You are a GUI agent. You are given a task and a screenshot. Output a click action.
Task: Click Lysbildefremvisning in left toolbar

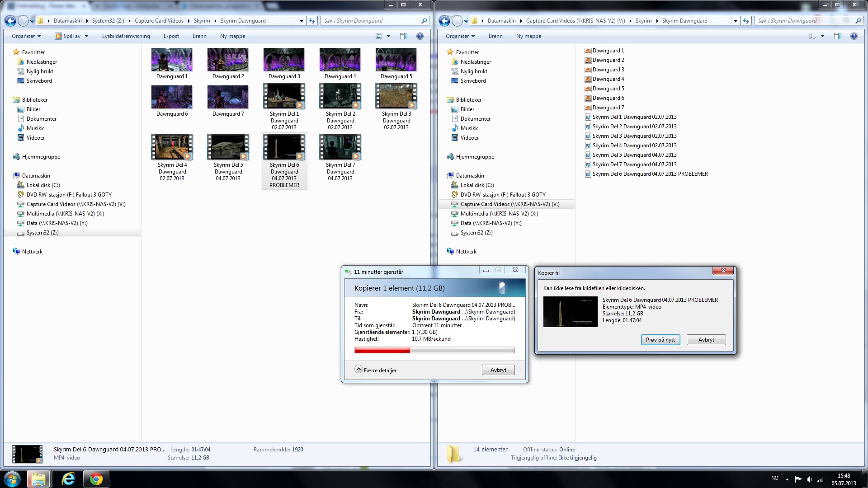pos(126,36)
